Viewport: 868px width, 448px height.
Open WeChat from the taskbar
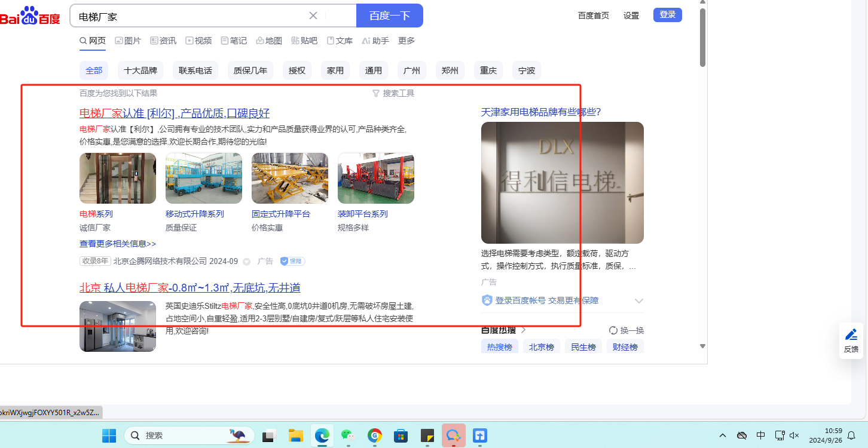click(x=349, y=435)
